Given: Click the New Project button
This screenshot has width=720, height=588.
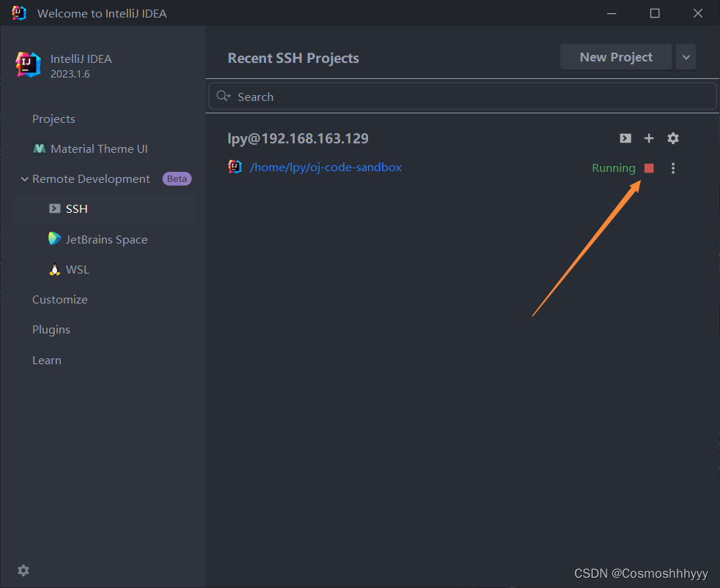Looking at the screenshot, I should click(616, 57).
